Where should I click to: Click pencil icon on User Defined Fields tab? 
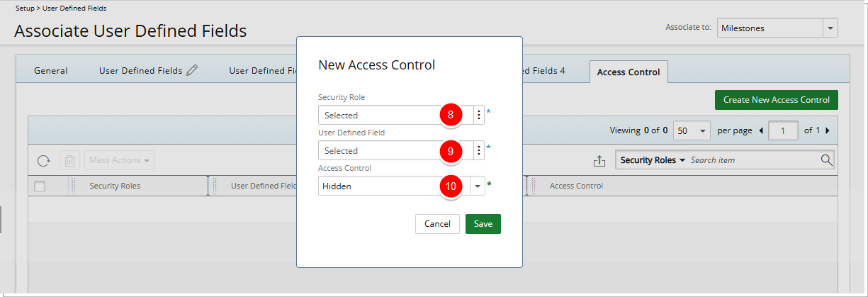coord(192,70)
